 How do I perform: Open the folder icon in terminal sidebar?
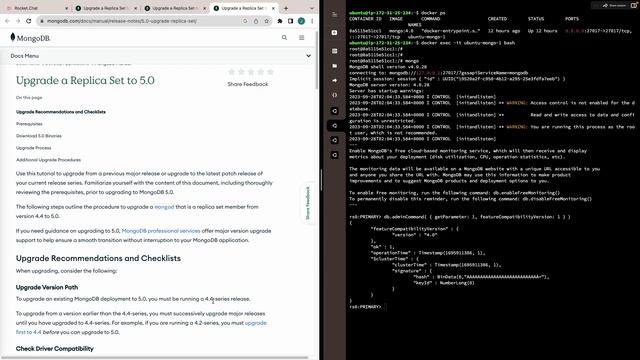335,66
